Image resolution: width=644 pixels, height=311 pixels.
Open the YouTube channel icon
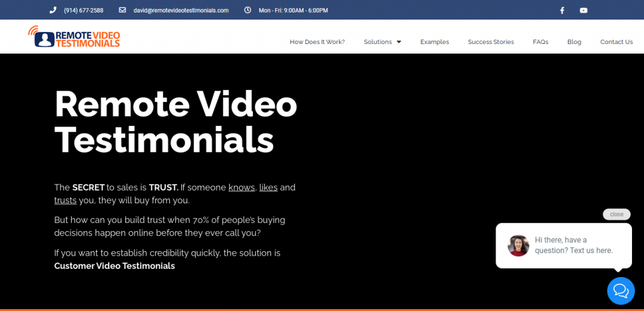tap(584, 10)
